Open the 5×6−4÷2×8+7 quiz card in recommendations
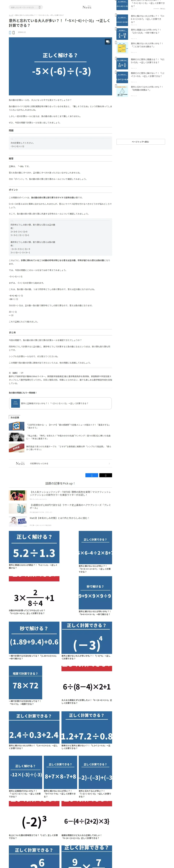 coord(95,552)
